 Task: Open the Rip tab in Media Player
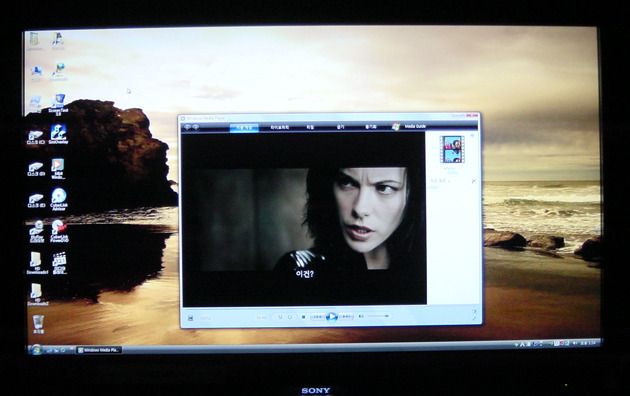(310, 127)
